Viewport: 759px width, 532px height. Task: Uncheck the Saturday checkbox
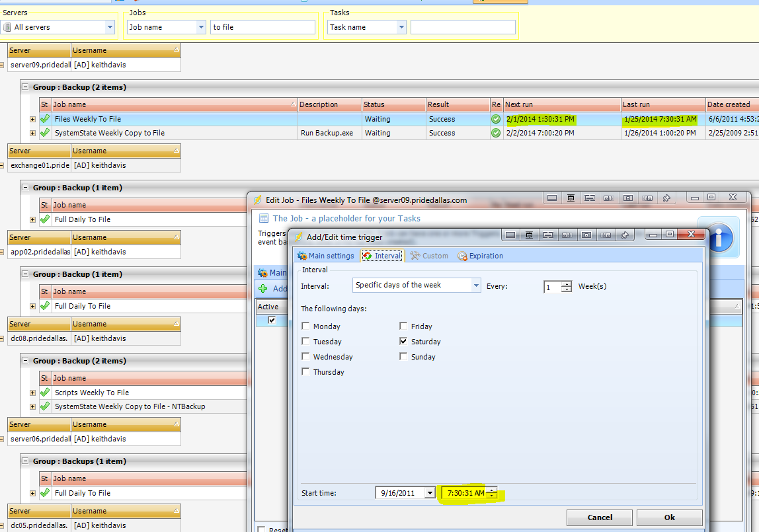tap(403, 342)
